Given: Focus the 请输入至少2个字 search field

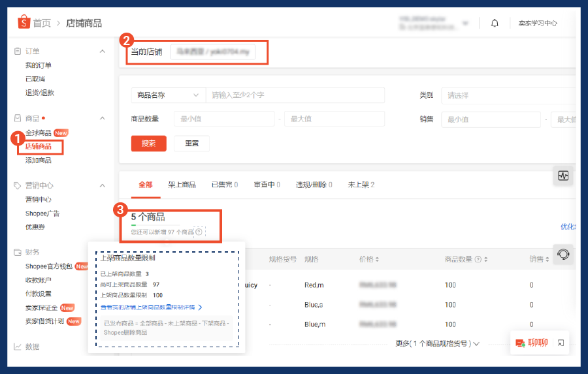Looking at the screenshot, I should pos(295,95).
